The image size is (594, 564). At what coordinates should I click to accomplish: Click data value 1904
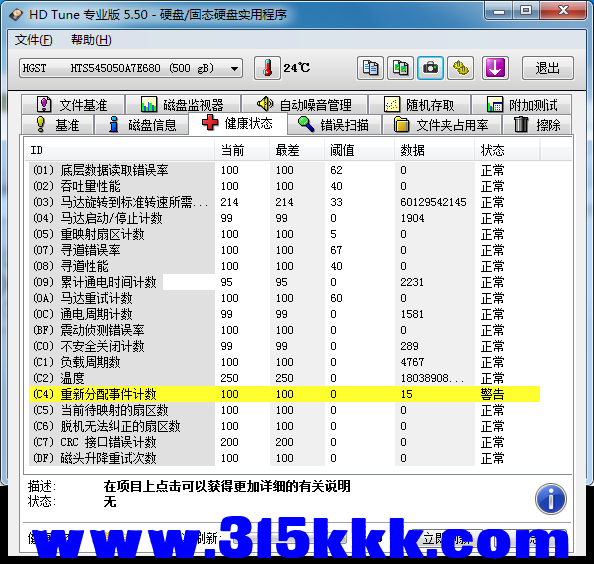pyautogui.click(x=412, y=218)
